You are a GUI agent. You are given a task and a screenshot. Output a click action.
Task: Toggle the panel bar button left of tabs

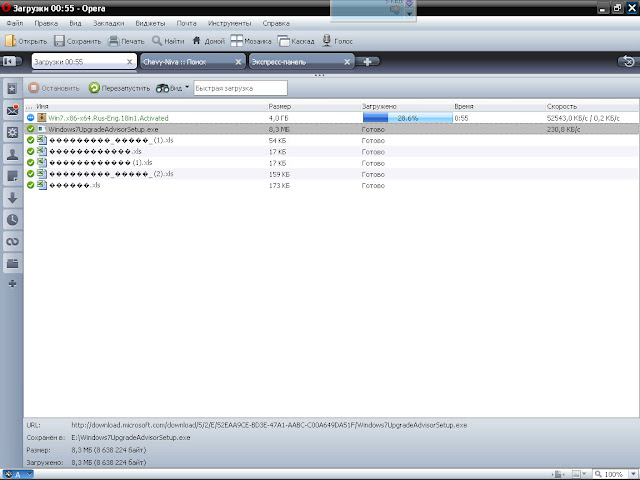click(x=11, y=61)
